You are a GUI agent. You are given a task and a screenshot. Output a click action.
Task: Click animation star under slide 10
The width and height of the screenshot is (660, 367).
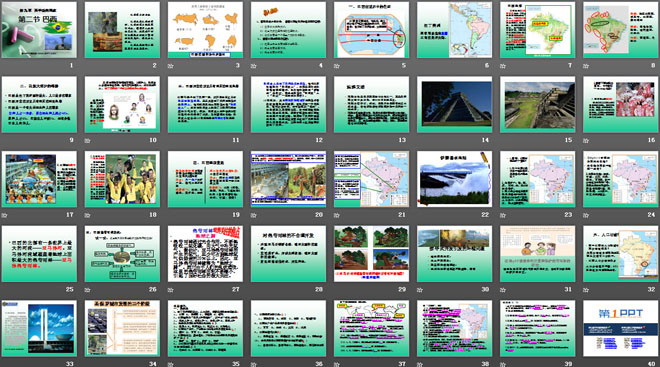point(88,140)
